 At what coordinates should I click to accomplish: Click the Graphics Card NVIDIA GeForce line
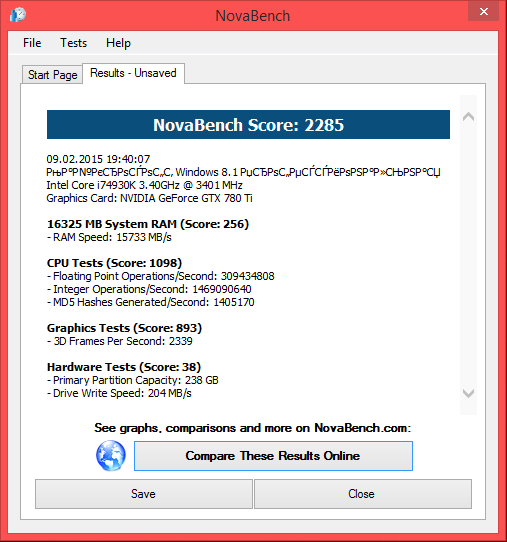pyautogui.click(x=149, y=198)
